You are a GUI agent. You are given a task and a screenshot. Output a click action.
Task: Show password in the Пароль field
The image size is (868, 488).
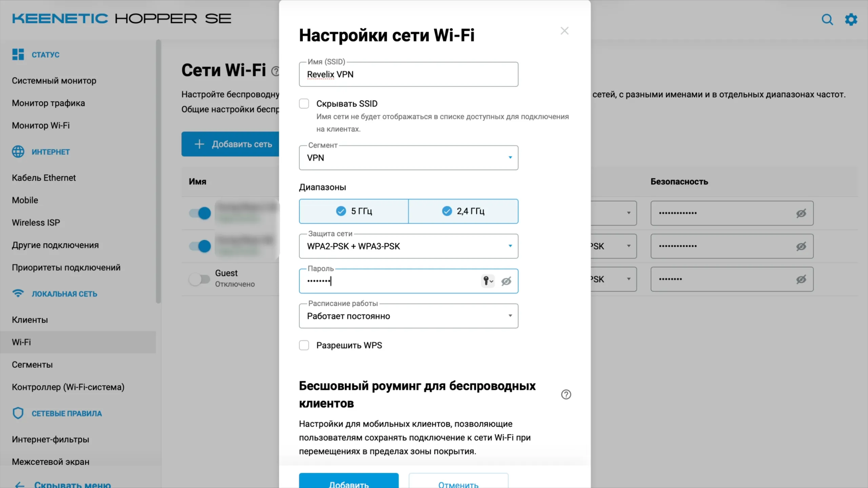tap(506, 281)
